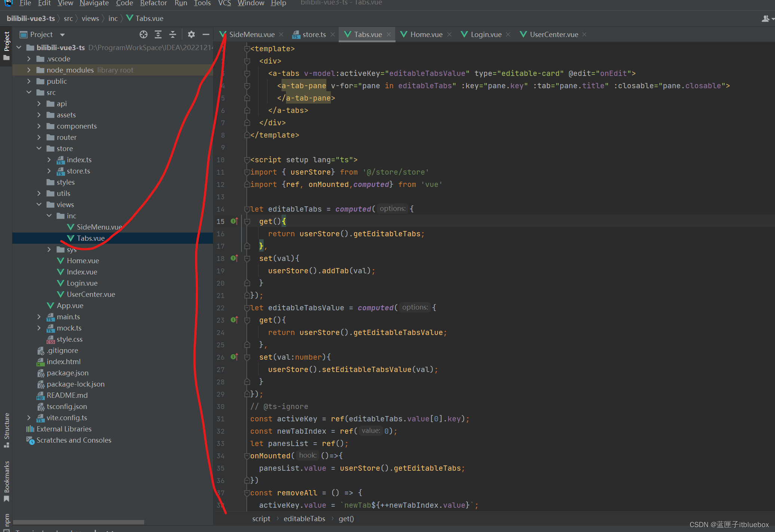The image size is (775, 532).
Task: Click the gutter override icon on line 15
Action: (x=234, y=221)
